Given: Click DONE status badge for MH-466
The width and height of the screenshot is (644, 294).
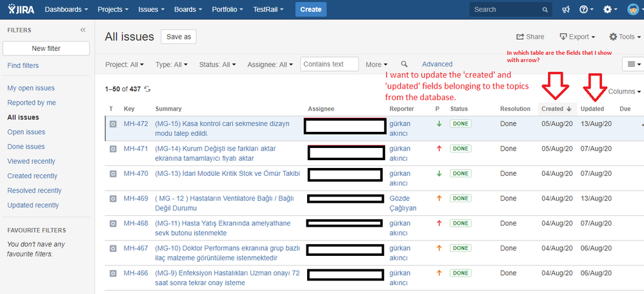Looking at the screenshot, I should tap(461, 273).
